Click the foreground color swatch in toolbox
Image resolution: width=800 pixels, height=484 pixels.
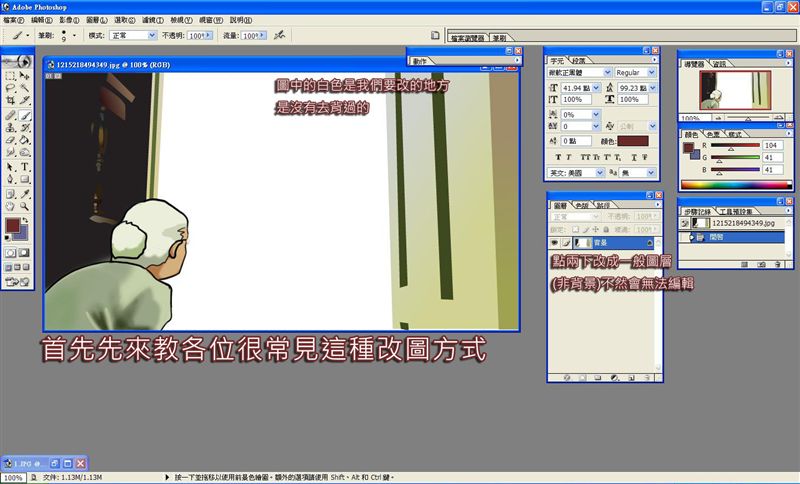click(x=13, y=225)
